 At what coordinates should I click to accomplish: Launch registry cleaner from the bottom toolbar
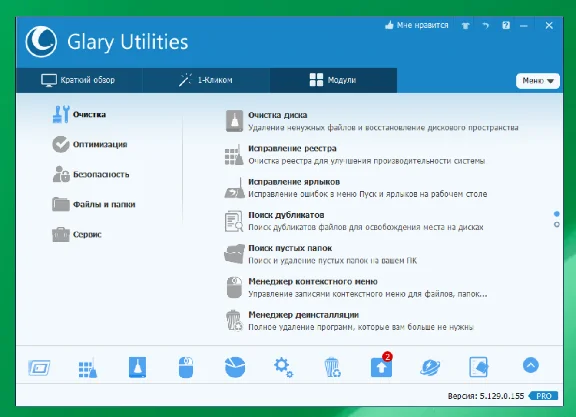[88, 367]
